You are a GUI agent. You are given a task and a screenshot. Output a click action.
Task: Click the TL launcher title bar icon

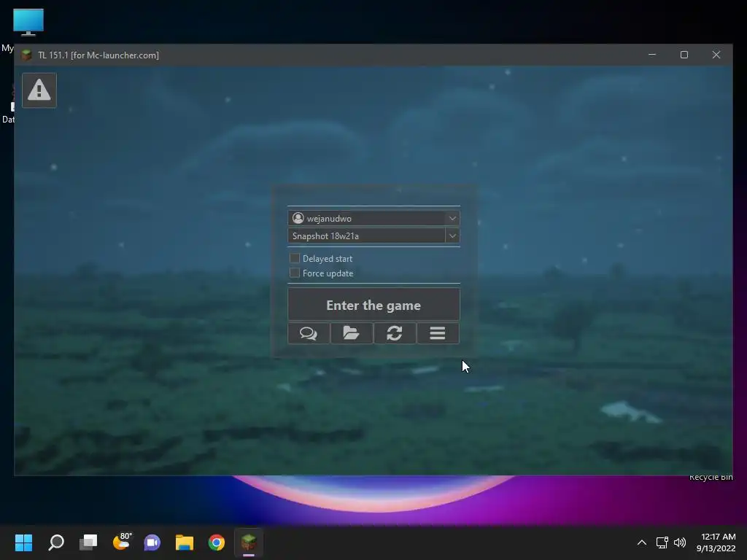click(x=27, y=55)
